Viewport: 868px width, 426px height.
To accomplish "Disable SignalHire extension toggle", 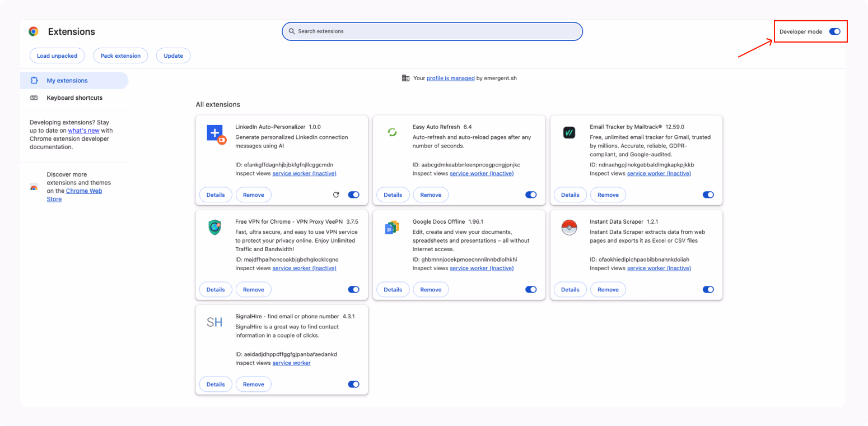I will tap(353, 384).
